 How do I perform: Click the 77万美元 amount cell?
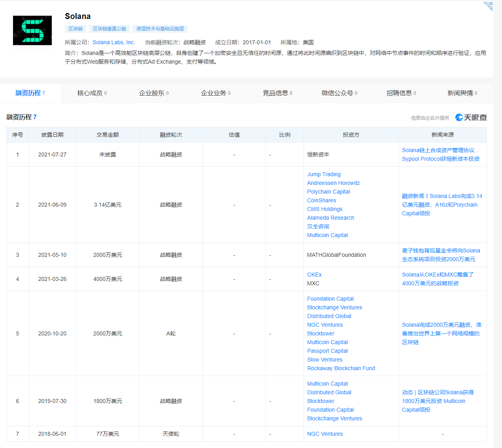click(x=108, y=434)
